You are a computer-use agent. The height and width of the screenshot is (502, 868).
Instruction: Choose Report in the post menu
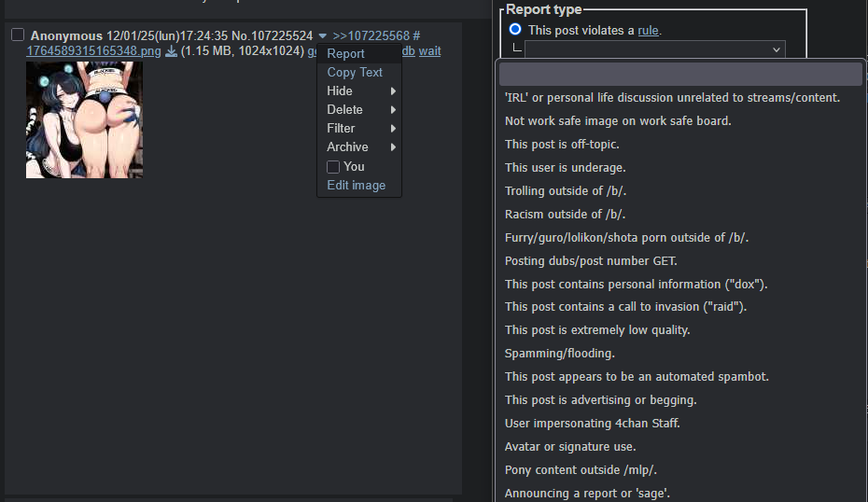[x=345, y=54]
